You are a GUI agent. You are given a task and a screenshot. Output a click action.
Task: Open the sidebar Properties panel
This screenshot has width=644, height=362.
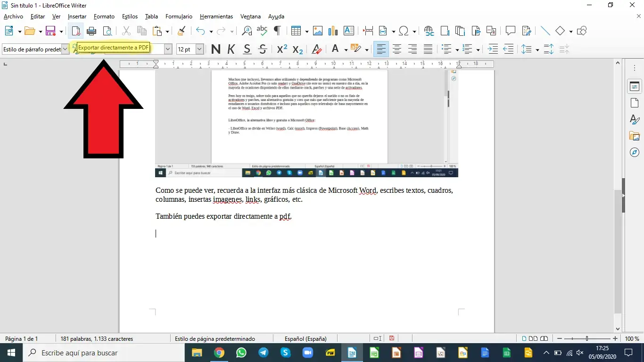pyautogui.click(x=635, y=86)
